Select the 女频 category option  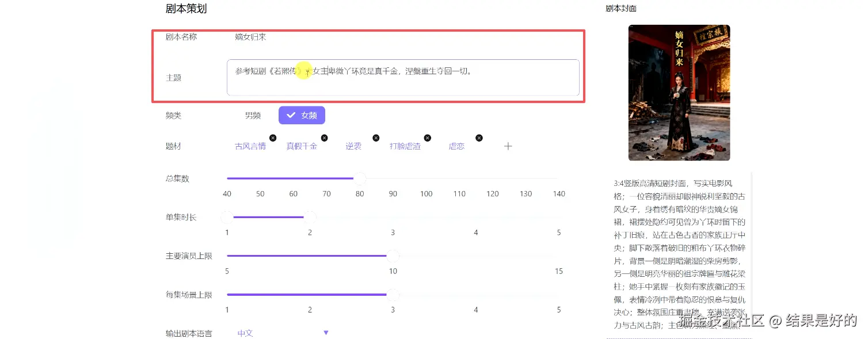pyautogui.click(x=302, y=115)
